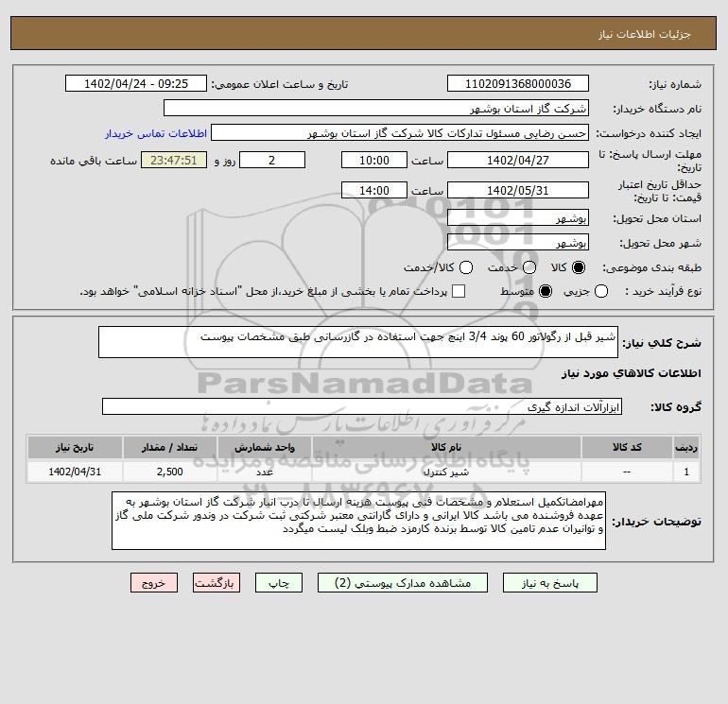Click the ساعت باقی مانده label
728x704 pixels.
(94, 161)
